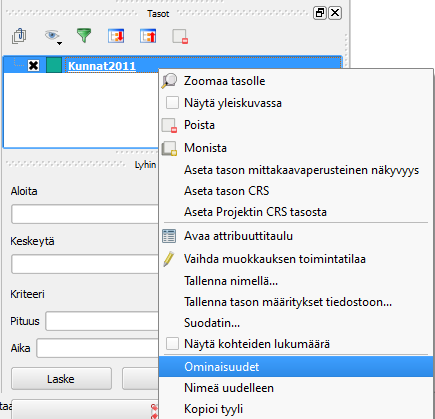Click the green color swatch of Kunnat2011
435x419 pixels.
(x=54, y=65)
